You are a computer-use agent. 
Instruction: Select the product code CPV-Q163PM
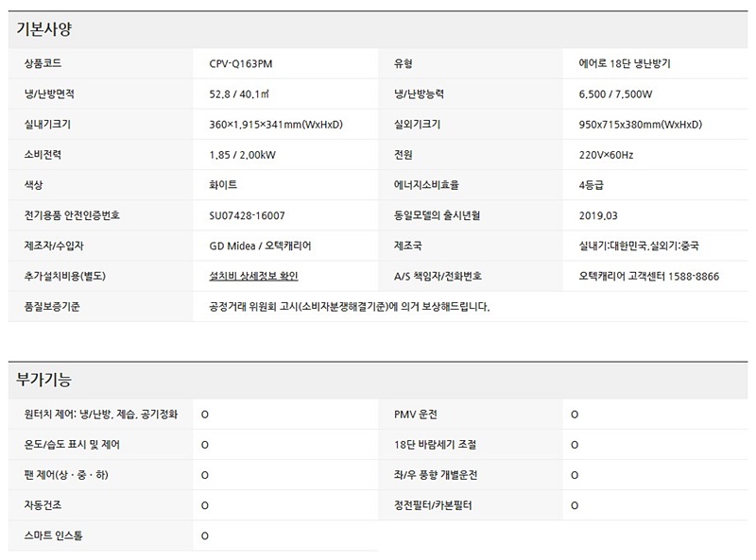246,64
